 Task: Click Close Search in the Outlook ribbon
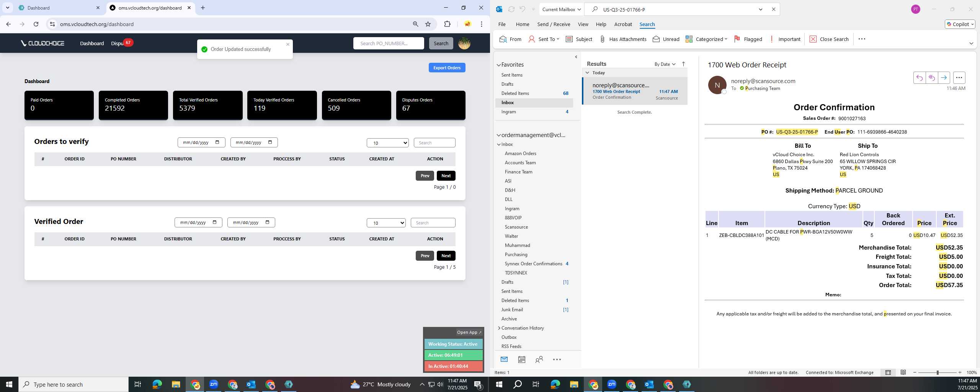[x=829, y=39]
